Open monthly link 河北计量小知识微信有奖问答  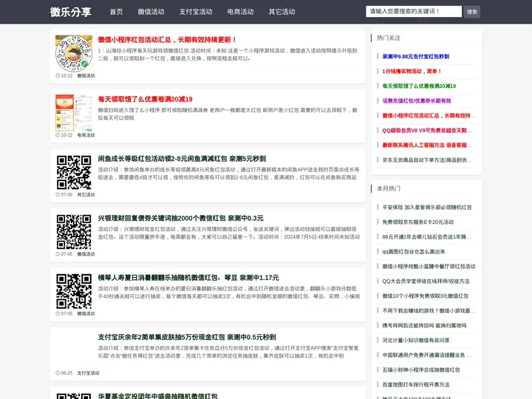415,340
